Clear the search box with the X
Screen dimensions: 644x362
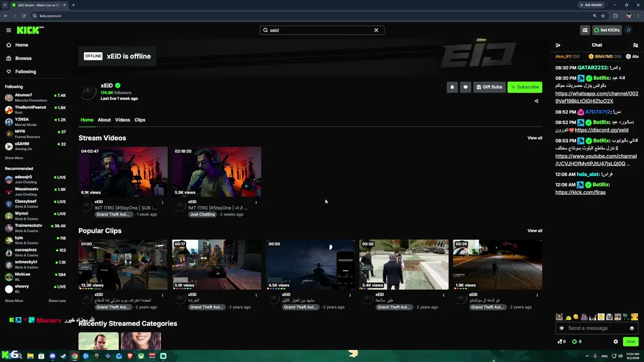pos(376,30)
